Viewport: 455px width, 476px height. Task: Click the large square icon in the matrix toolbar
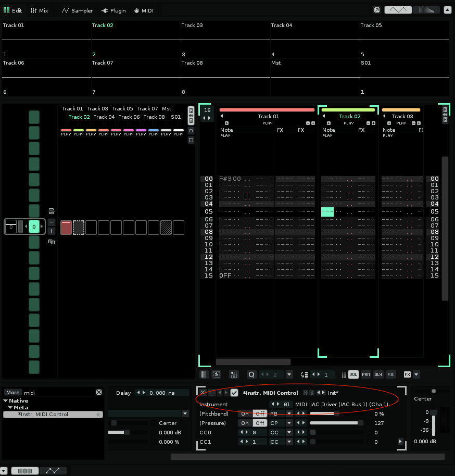tap(191, 140)
